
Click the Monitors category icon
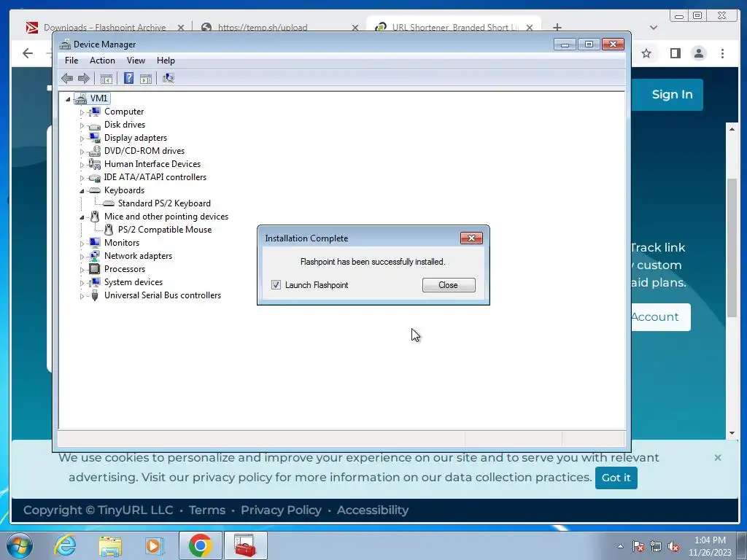[x=95, y=243]
